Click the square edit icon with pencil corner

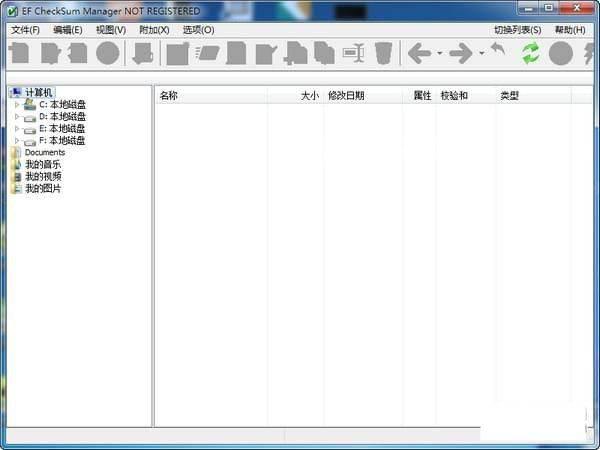(178, 54)
